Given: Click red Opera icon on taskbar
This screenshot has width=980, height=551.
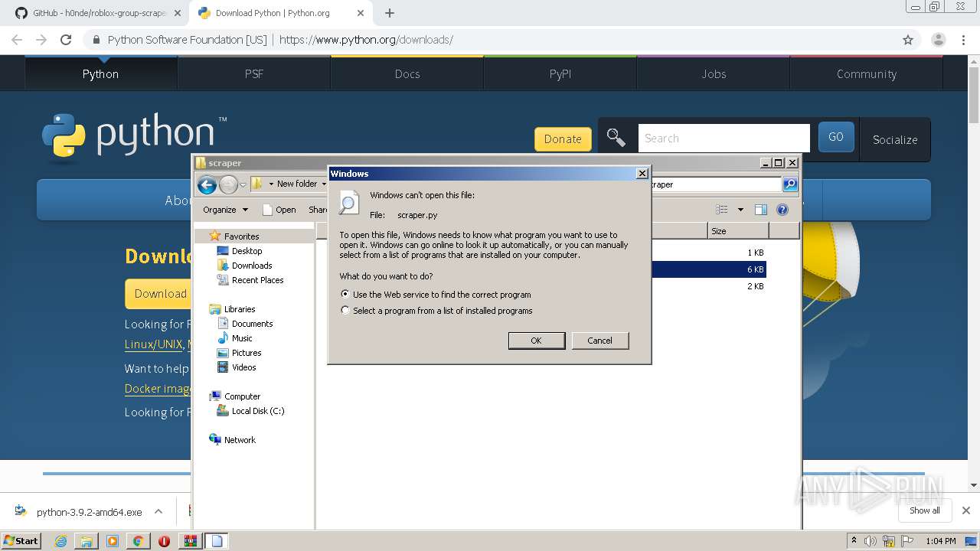Looking at the screenshot, I should tap(164, 541).
